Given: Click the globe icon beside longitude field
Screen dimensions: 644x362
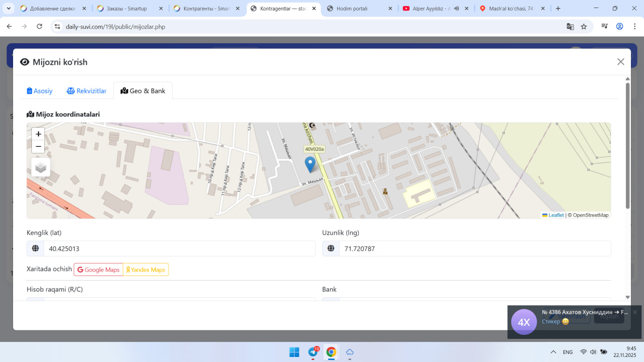Looking at the screenshot, I should pos(331,248).
